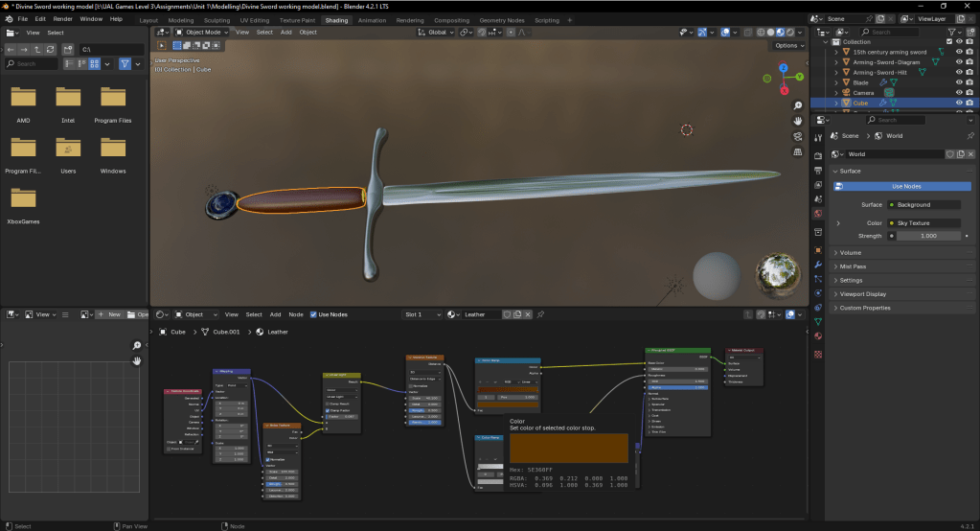Select the pan hand icon in the 3D viewport
Viewport: 980px width, 531px height.
(798, 121)
